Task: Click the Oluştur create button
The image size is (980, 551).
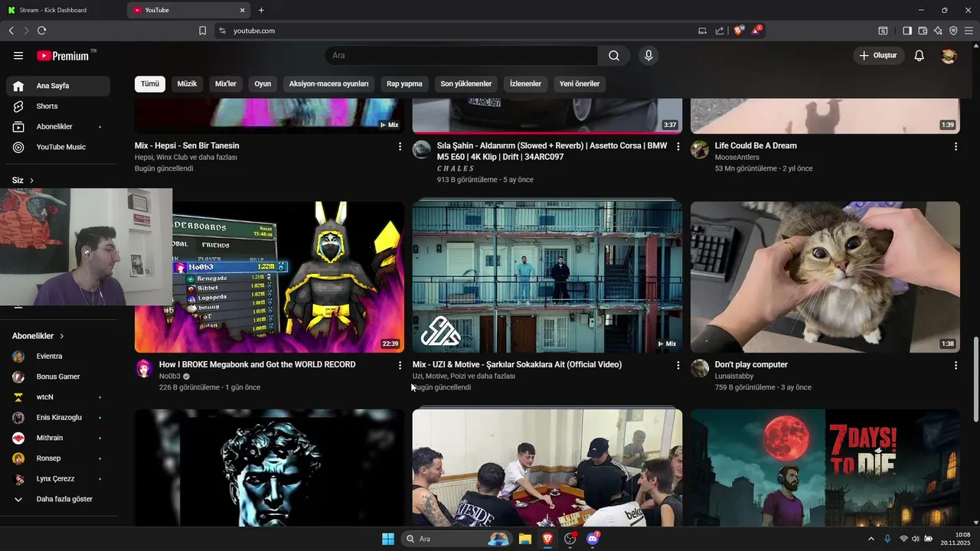Action: 879,56
